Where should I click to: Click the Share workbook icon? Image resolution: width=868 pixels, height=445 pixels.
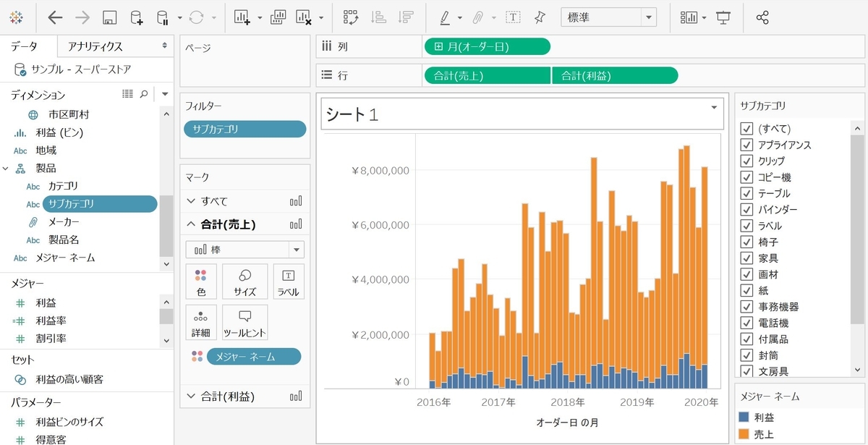pos(762,17)
